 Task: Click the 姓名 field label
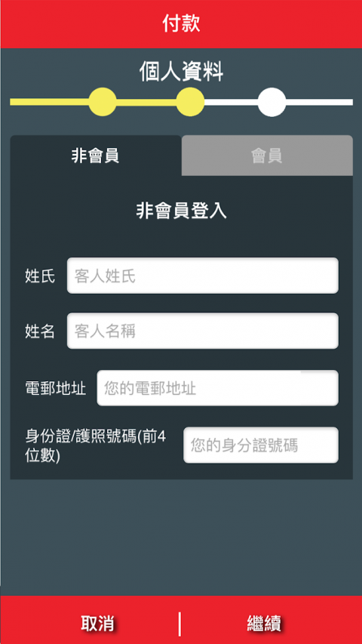click(x=40, y=331)
